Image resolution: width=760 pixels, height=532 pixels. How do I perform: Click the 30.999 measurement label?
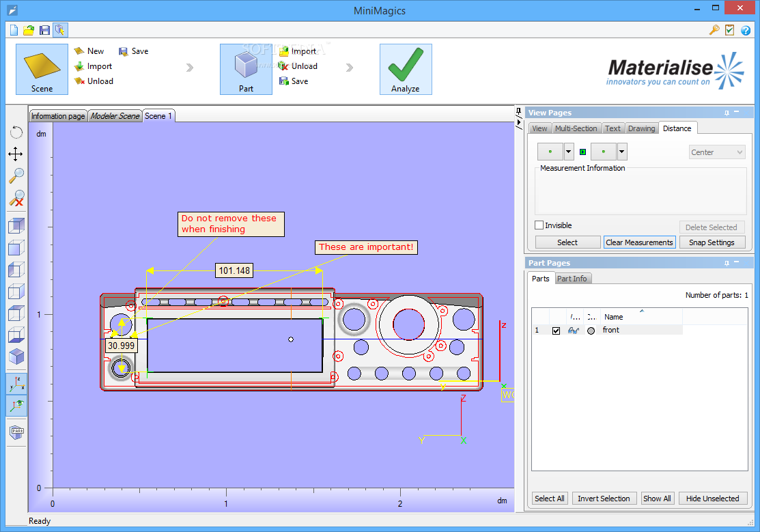click(x=121, y=346)
